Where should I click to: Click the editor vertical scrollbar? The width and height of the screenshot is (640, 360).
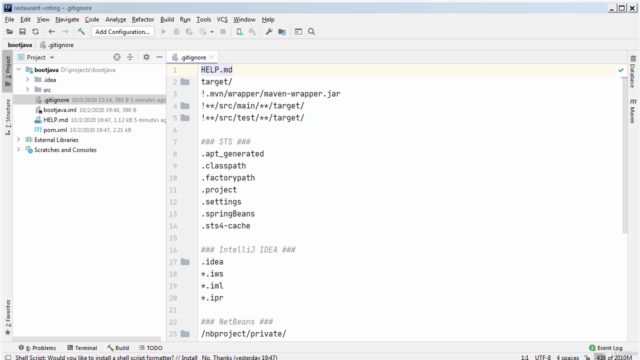[x=624, y=155]
